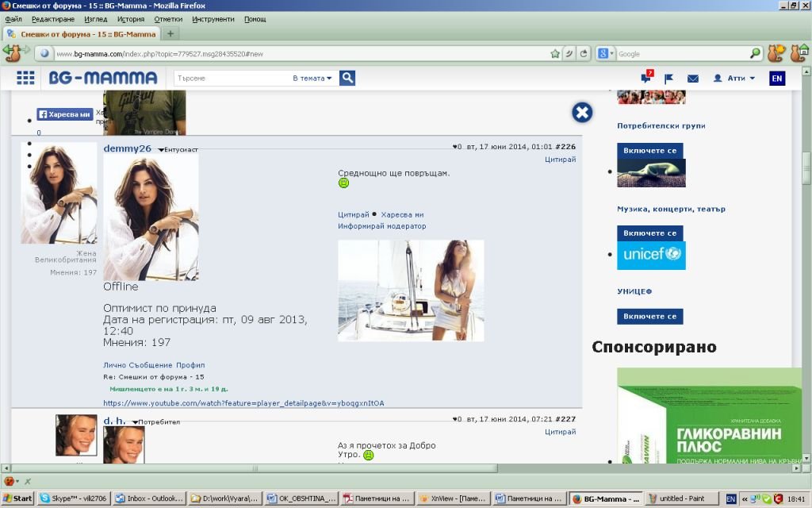Click the YouTube link in demmy26's post
The width and height of the screenshot is (812, 508).
pyautogui.click(x=243, y=403)
